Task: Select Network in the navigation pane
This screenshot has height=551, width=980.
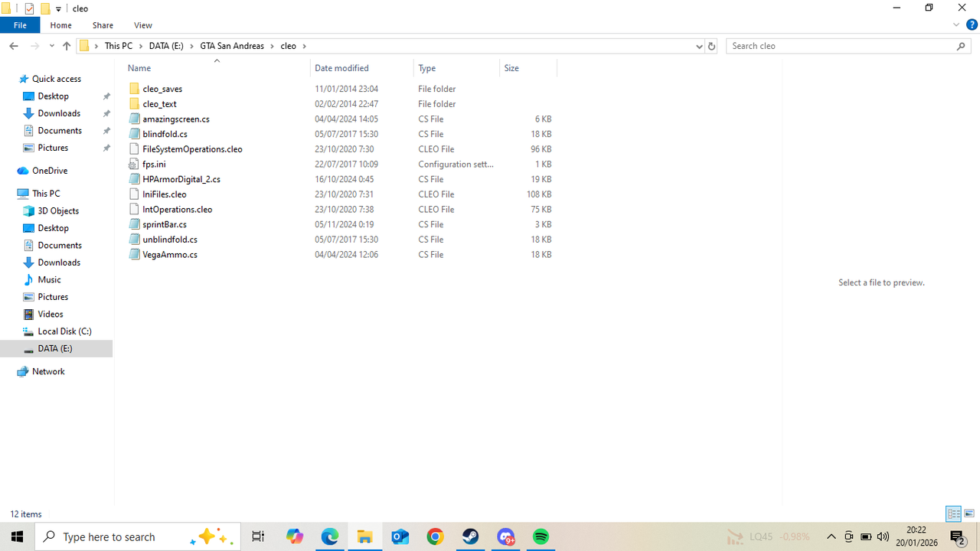Action: [48, 371]
